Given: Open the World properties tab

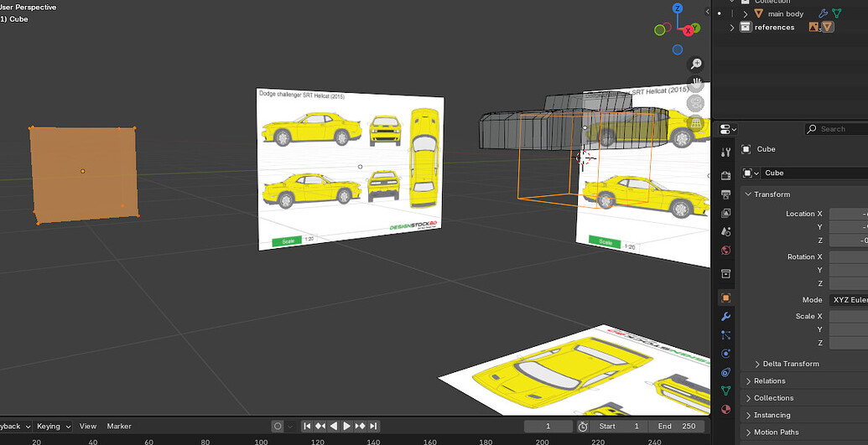Looking at the screenshot, I should (x=725, y=251).
